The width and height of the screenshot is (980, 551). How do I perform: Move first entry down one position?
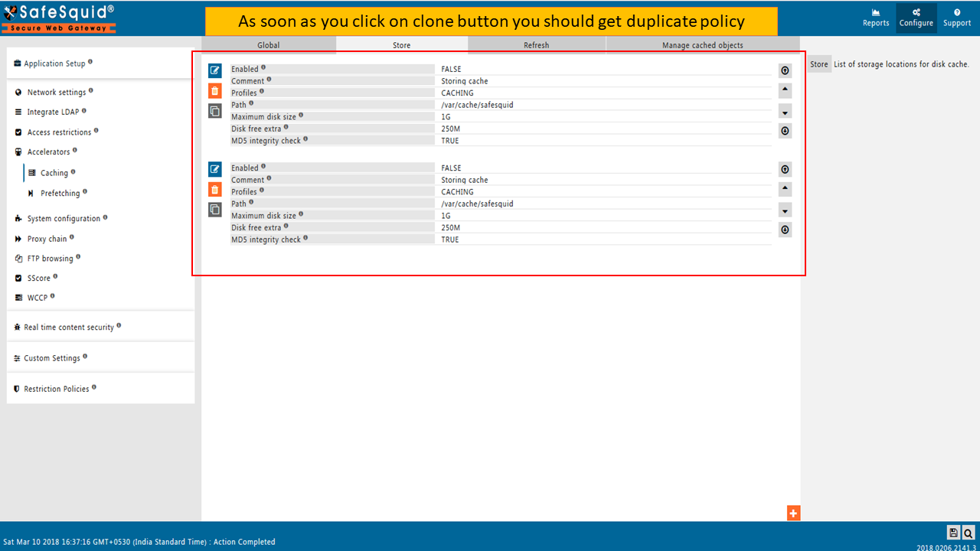point(785,111)
